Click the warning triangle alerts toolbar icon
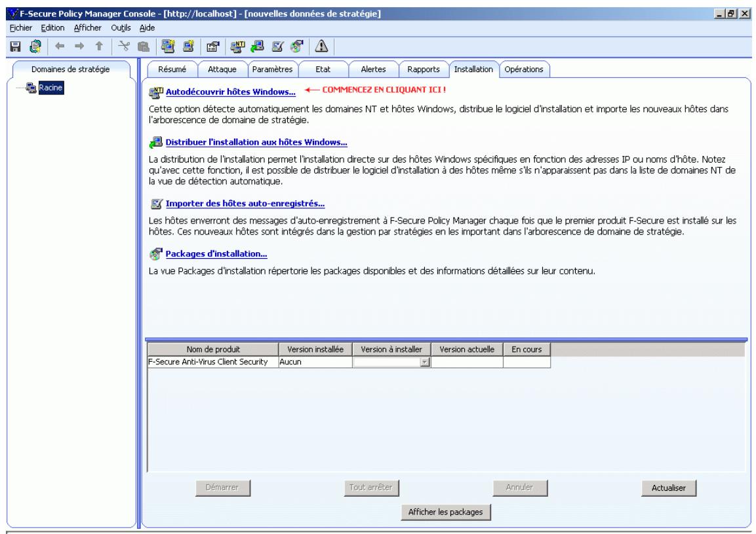756x534 pixels. point(321,47)
